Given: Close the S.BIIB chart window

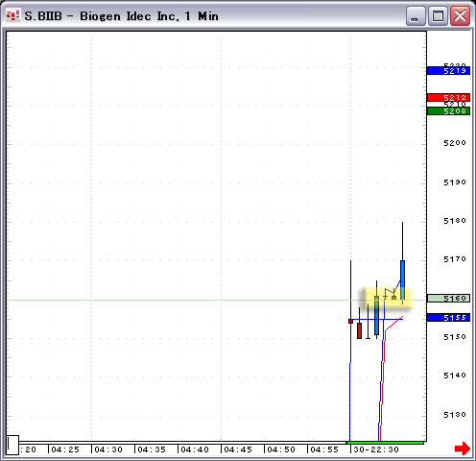Looking at the screenshot, I should pyautogui.click(x=460, y=15).
